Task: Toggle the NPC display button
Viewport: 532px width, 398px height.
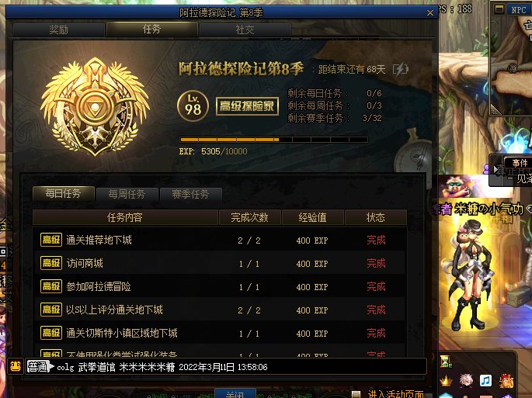Action: pos(519,9)
